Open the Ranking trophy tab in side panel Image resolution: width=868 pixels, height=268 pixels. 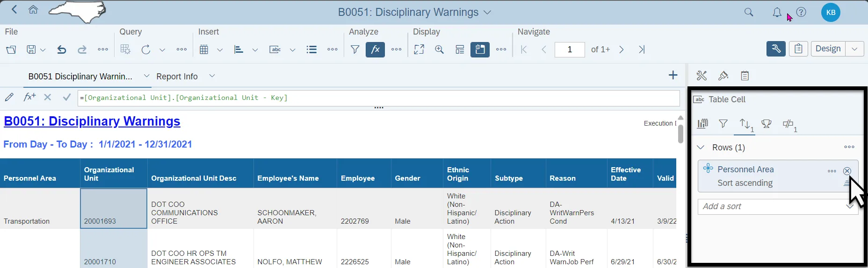pos(766,124)
